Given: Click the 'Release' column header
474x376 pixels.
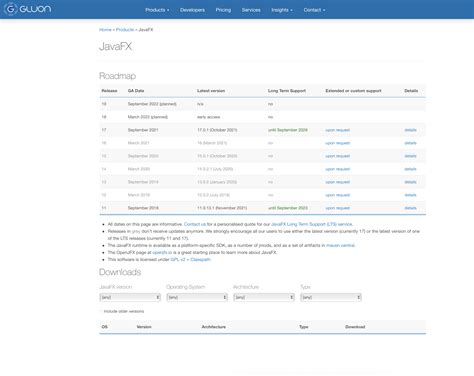Looking at the screenshot, I should coord(109,91).
